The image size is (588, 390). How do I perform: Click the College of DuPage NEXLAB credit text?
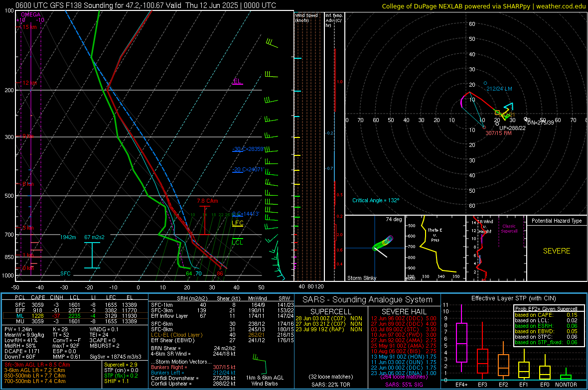pyautogui.click(x=483, y=6)
